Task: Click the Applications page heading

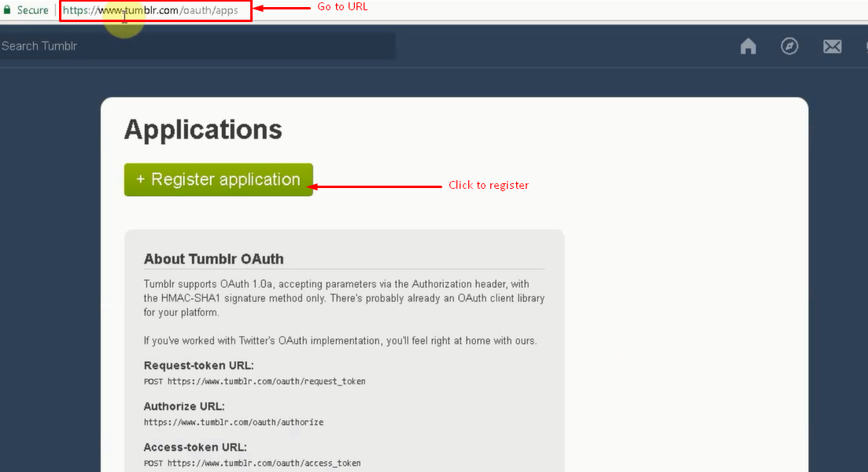Action: click(x=203, y=130)
